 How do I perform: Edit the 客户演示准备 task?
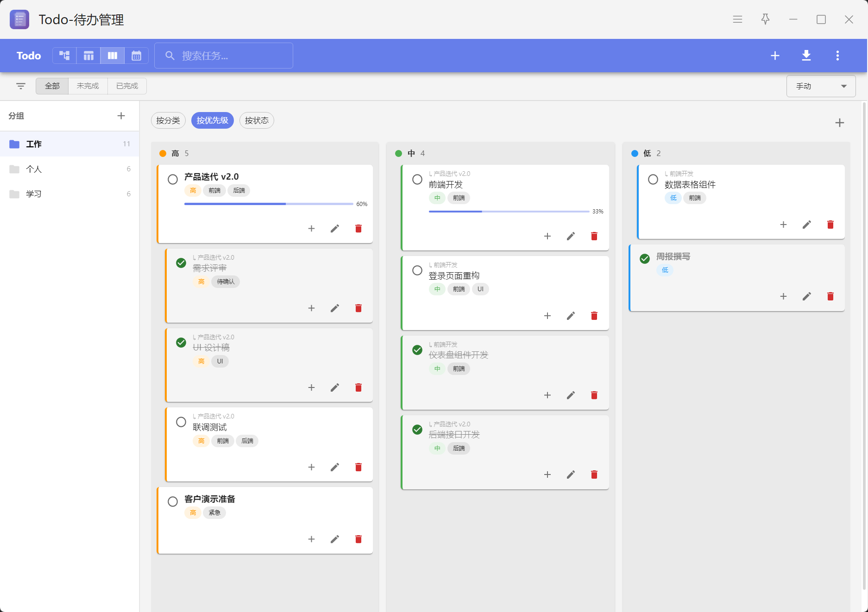335,539
